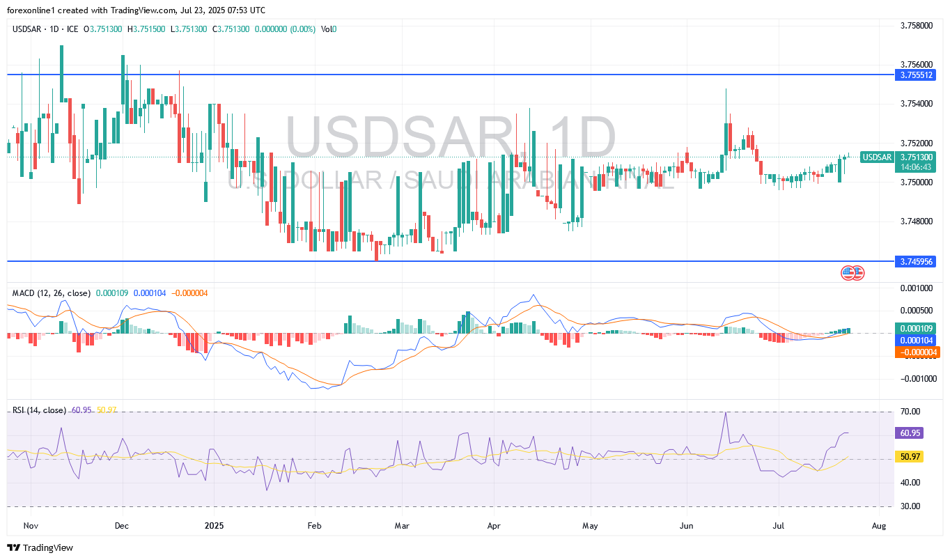The height and width of the screenshot is (560, 950).
Task: Click the MACD value tag 0.000109
Action: pyautogui.click(x=914, y=328)
